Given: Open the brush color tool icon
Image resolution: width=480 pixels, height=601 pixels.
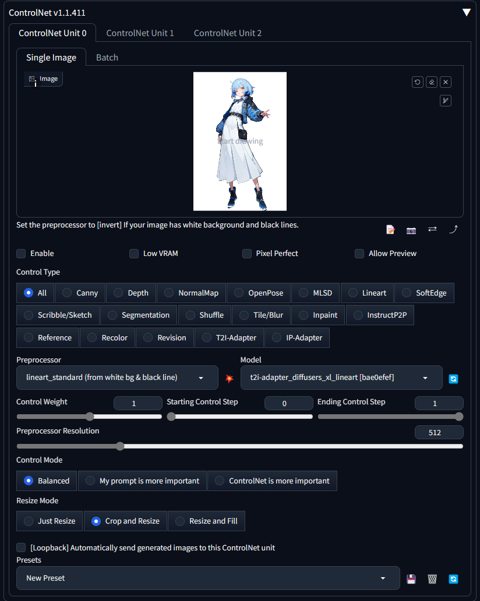Looking at the screenshot, I should (x=445, y=101).
